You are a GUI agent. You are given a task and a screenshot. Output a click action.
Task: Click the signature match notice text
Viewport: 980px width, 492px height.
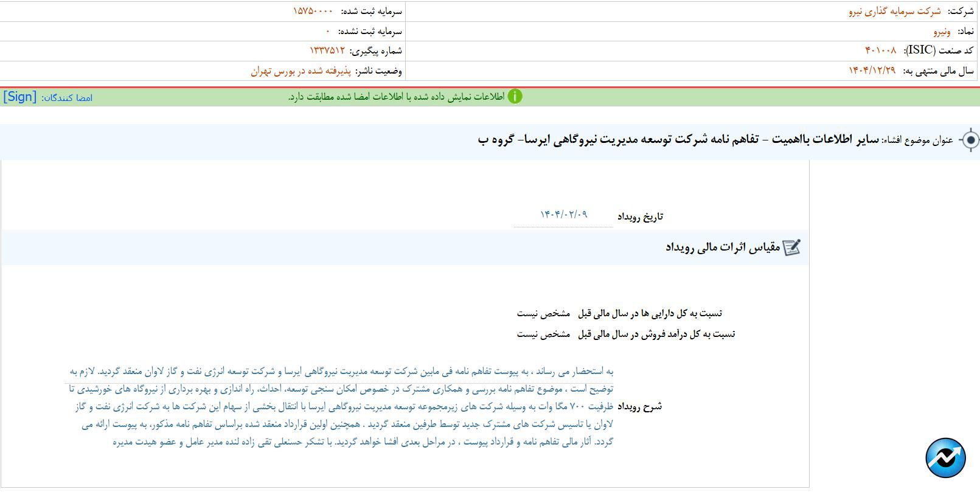(397, 97)
